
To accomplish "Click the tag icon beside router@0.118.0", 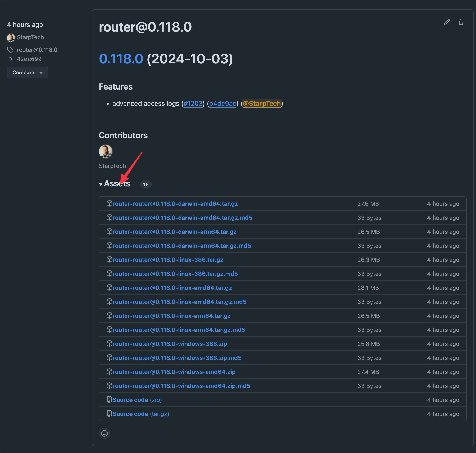I will [11, 50].
